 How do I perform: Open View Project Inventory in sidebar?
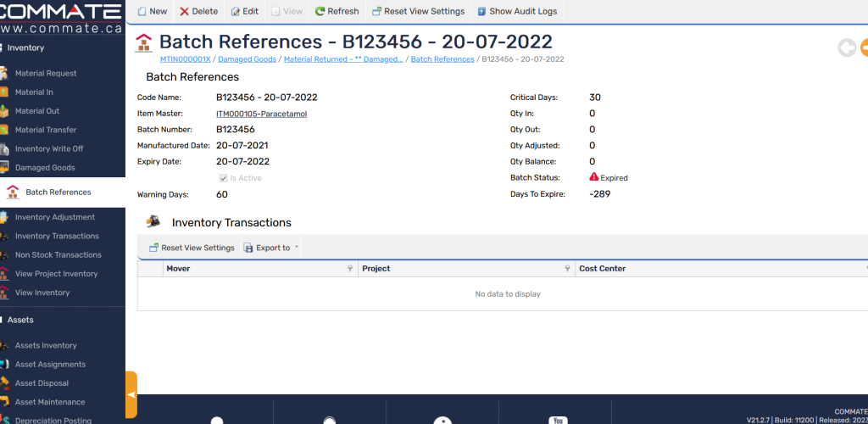[x=57, y=273]
